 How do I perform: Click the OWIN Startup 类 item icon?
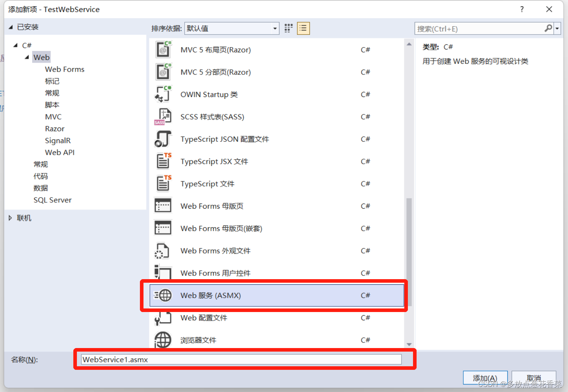[x=163, y=94]
